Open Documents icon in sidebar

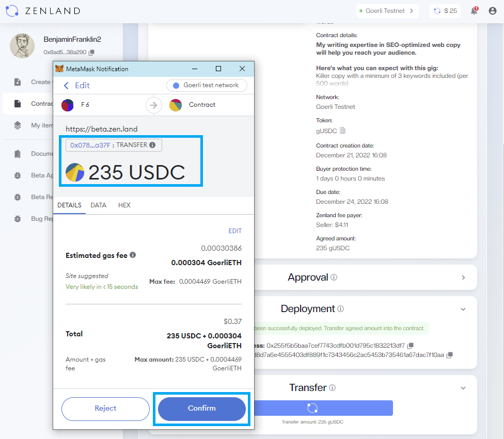[x=18, y=154]
